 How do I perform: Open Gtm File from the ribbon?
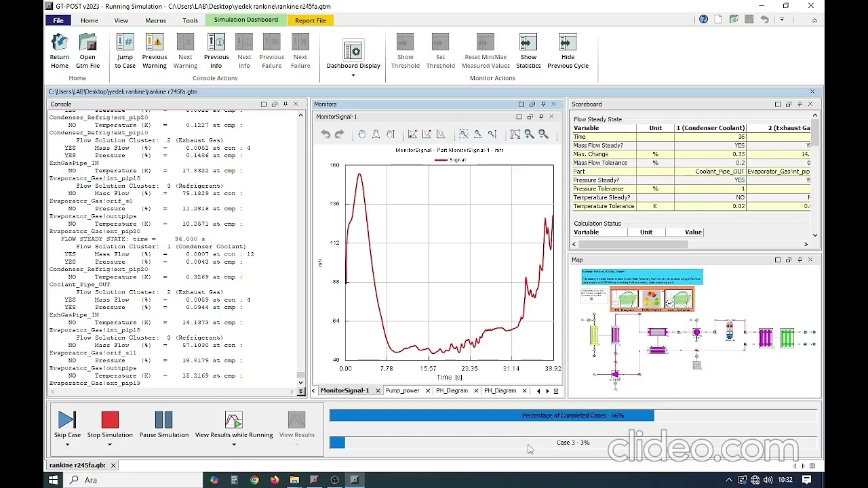87,52
